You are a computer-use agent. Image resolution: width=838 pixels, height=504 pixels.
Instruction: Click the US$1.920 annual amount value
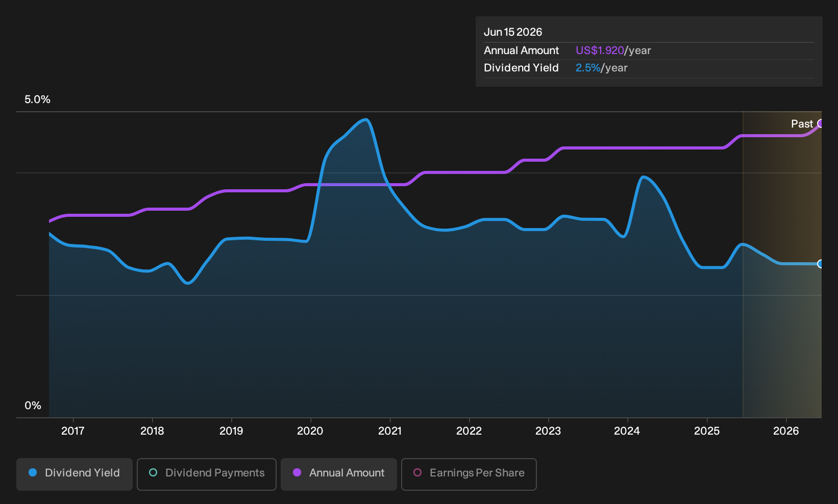pyautogui.click(x=600, y=51)
